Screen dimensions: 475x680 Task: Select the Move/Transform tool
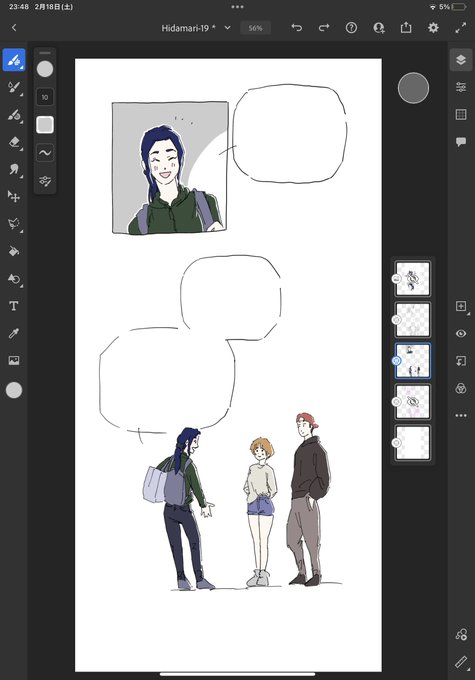coord(14,196)
